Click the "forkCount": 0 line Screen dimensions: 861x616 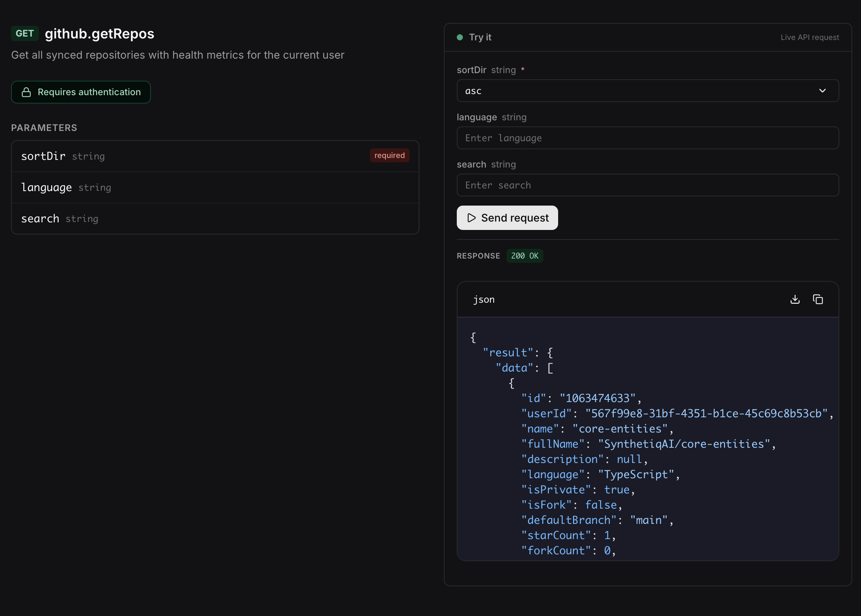tap(568, 551)
